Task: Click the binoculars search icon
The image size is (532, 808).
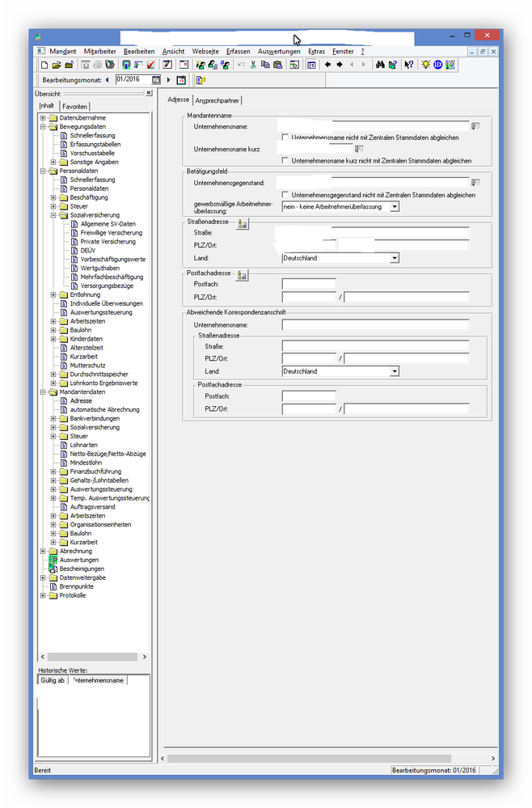Action: [x=380, y=65]
